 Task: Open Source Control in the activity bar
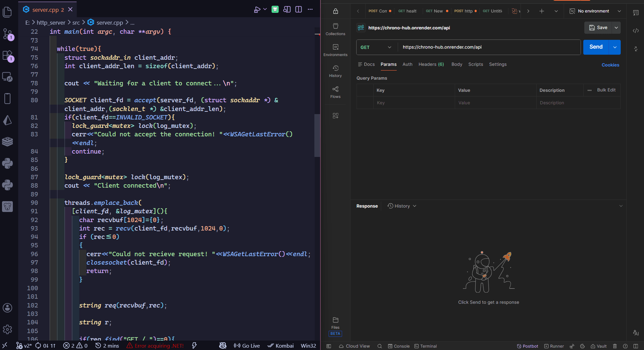(x=7, y=34)
